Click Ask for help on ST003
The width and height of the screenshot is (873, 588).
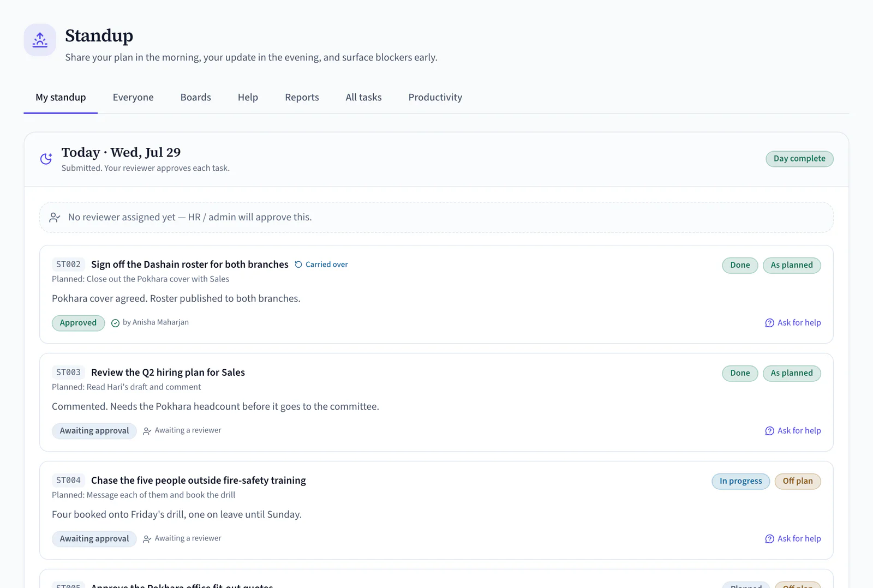pos(793,431)
